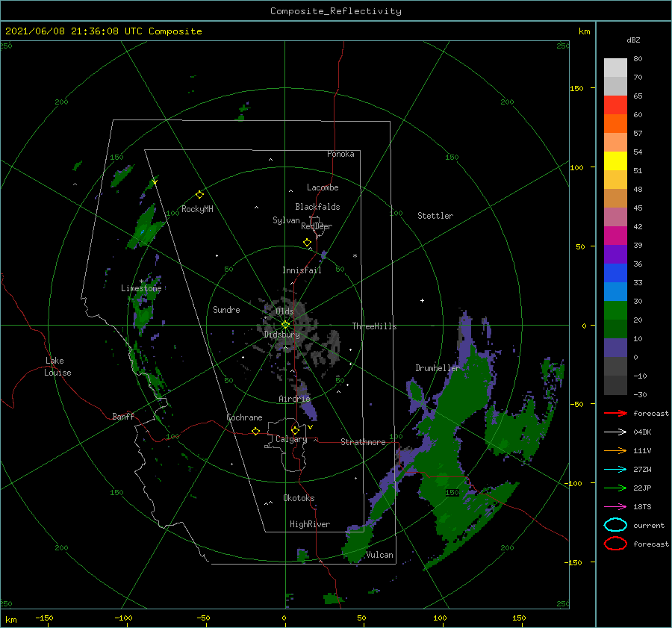Click the Lacombe city label

click(x=323, y=187)
